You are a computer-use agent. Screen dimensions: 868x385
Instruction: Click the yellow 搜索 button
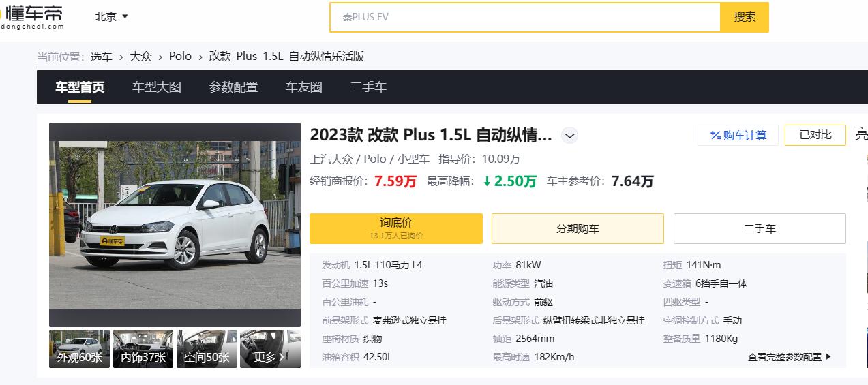click(x=745, y=17)
